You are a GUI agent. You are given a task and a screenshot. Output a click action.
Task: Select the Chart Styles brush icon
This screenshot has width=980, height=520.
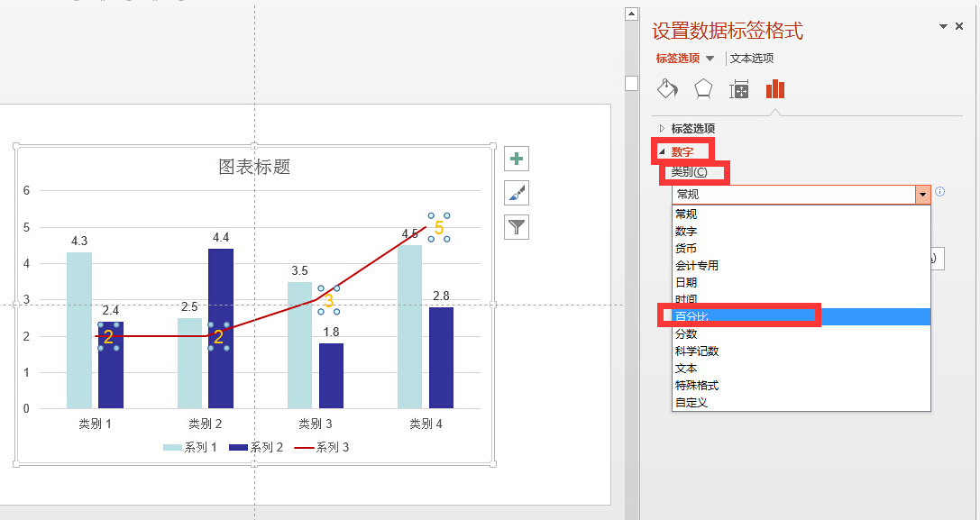tap(516, 193)
